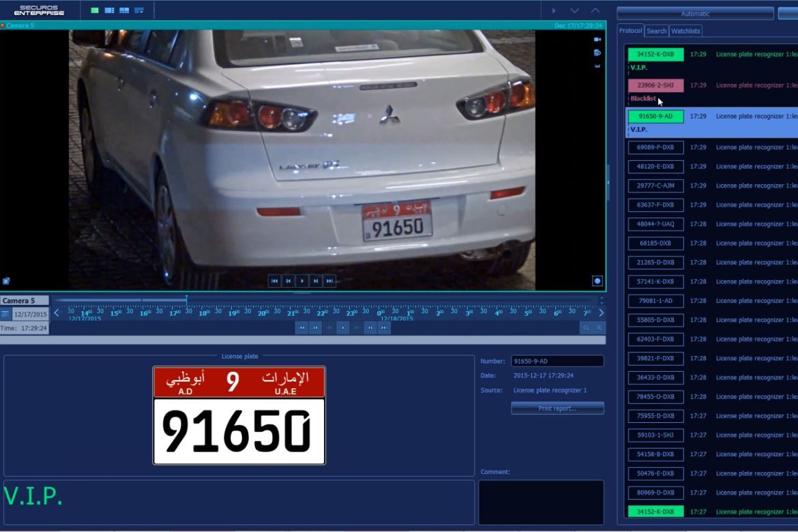This screenshot has width=798, height=532.
Task: Click the up chevron in the top bar
Action: tap(595, 11)
